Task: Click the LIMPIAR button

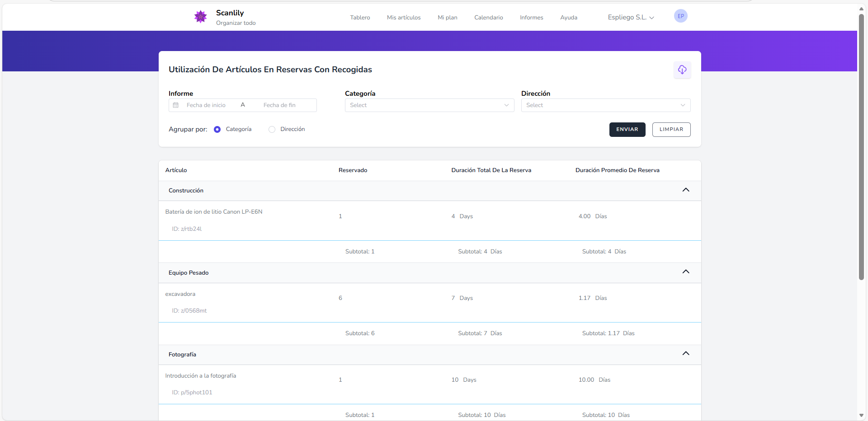Action: tap(671, 130)
